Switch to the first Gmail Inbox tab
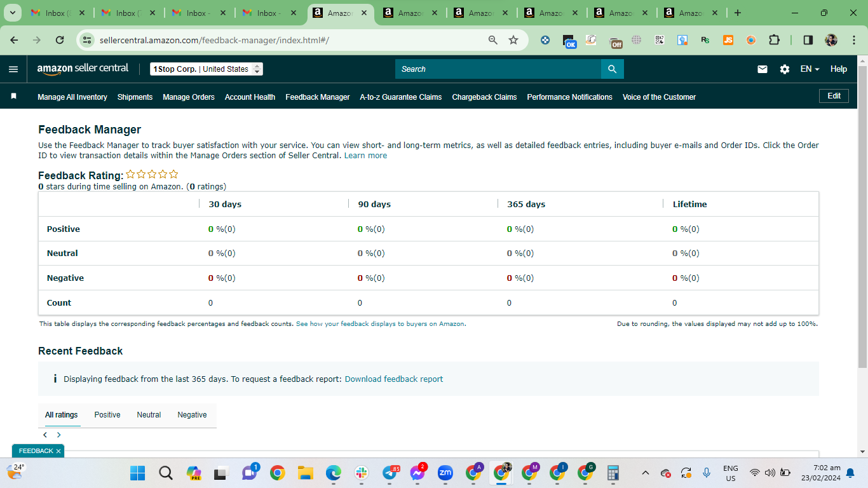Screen dimensions: 868x488 (58, 13)
